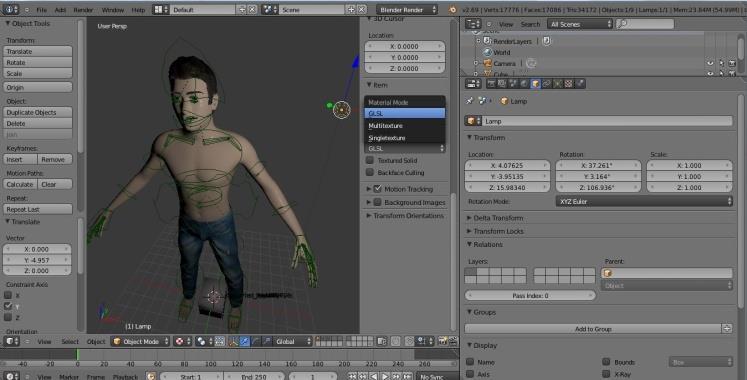Open the 3D View editor type selector
Screen dimensions: 747x380
pyautogui.click(x=11, y=341)
